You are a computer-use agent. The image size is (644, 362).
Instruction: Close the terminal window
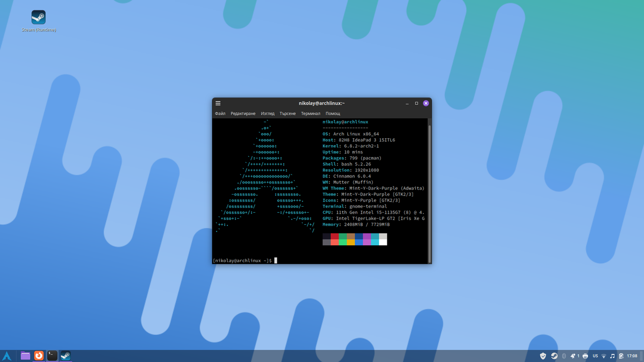click(x=426, y=103)
